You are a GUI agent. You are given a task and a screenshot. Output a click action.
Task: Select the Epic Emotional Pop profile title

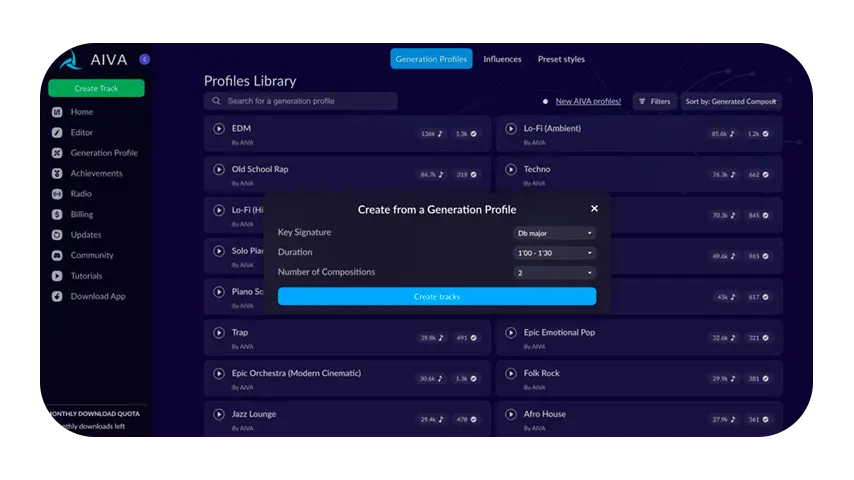pyautogui.click(x=559, y=332)
